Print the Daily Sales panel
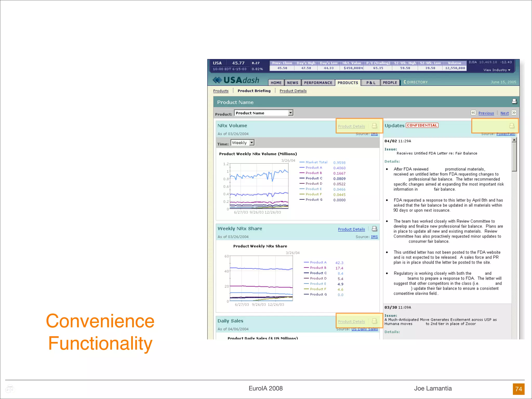 (374, 321)
